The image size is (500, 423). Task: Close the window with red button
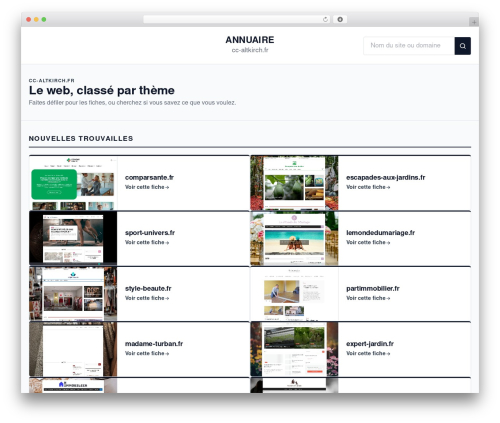(x=29, y=20)
